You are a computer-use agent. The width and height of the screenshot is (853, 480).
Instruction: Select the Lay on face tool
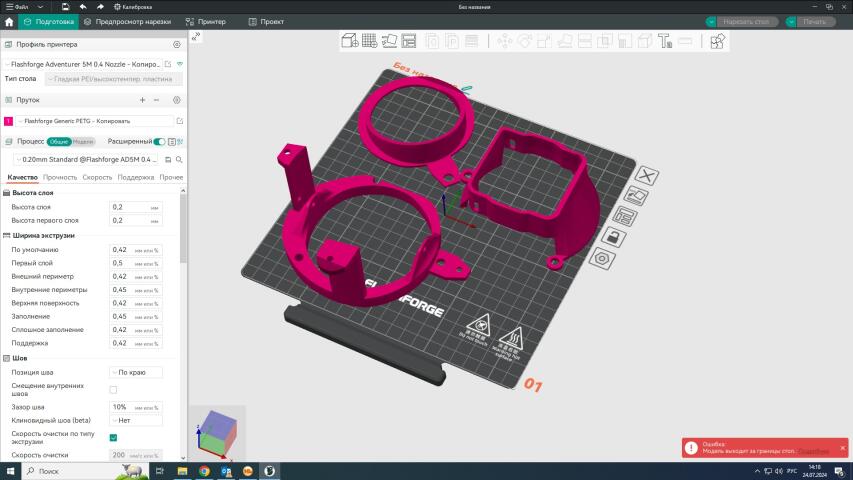point(565,41)
